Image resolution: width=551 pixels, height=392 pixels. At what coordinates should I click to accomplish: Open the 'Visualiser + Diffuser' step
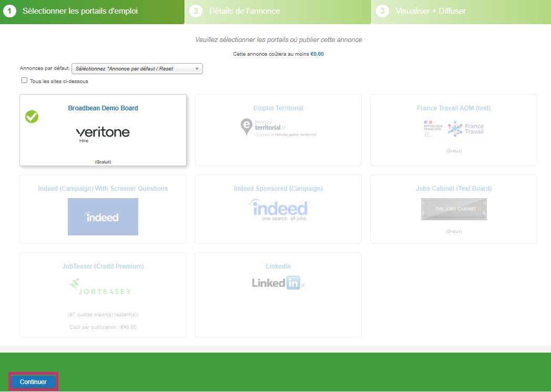point(430,11)
